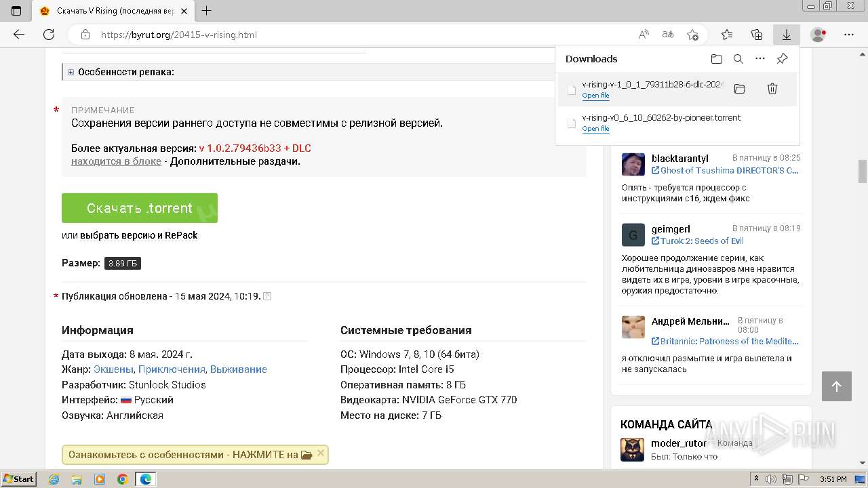Click the site lock info icon
The image size is (868, 488).
(85, 35)
